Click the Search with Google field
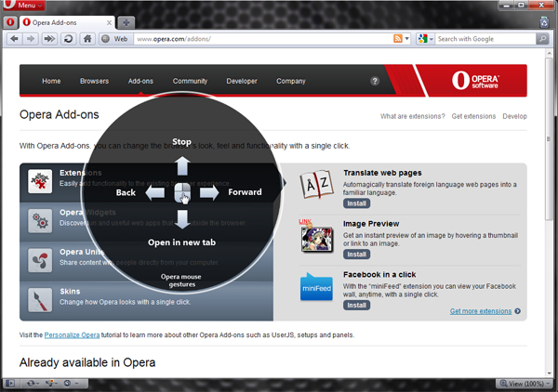This screenshot has width=558, height=392. click(485, 39)
